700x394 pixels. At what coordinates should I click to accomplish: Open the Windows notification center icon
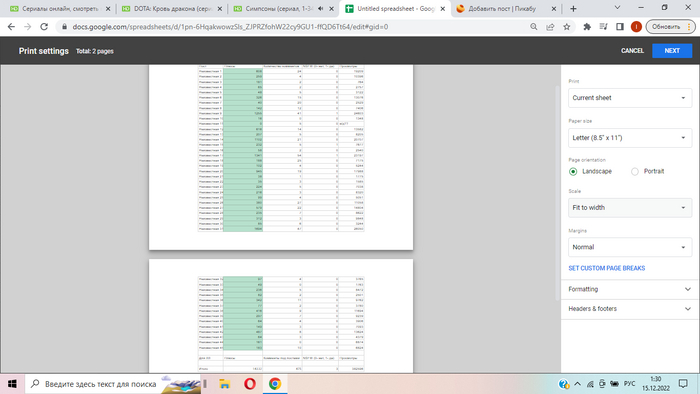pyautogui.click(x=683, y=384)
